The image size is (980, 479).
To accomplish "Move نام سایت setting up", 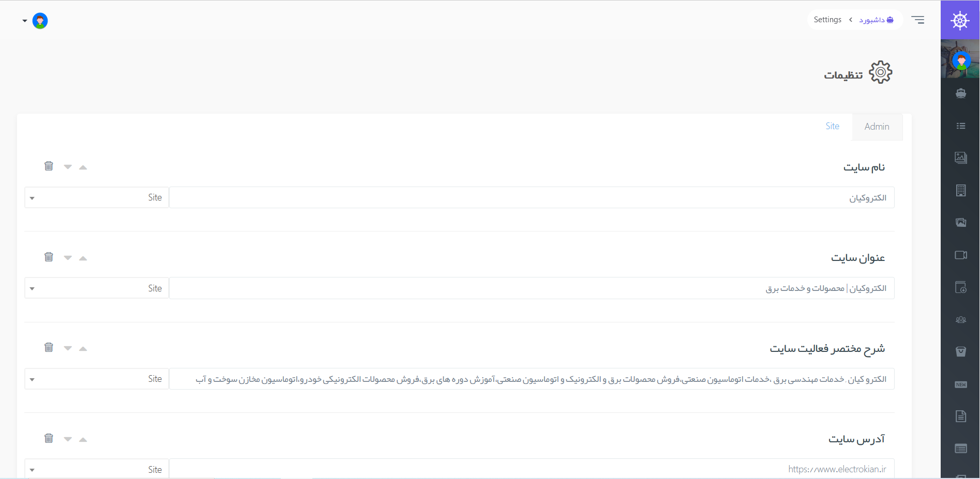I will tap(83, 167).
